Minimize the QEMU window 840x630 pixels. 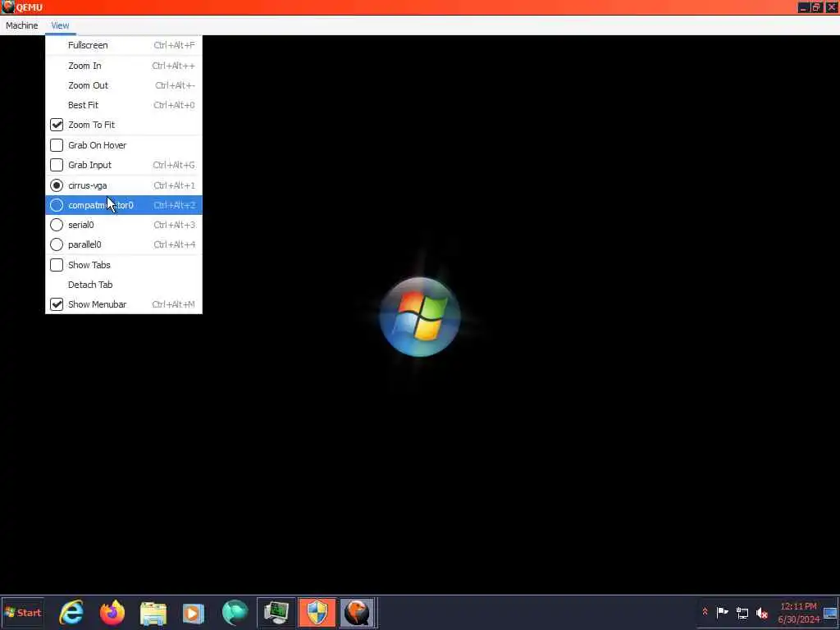click(803, 7)
